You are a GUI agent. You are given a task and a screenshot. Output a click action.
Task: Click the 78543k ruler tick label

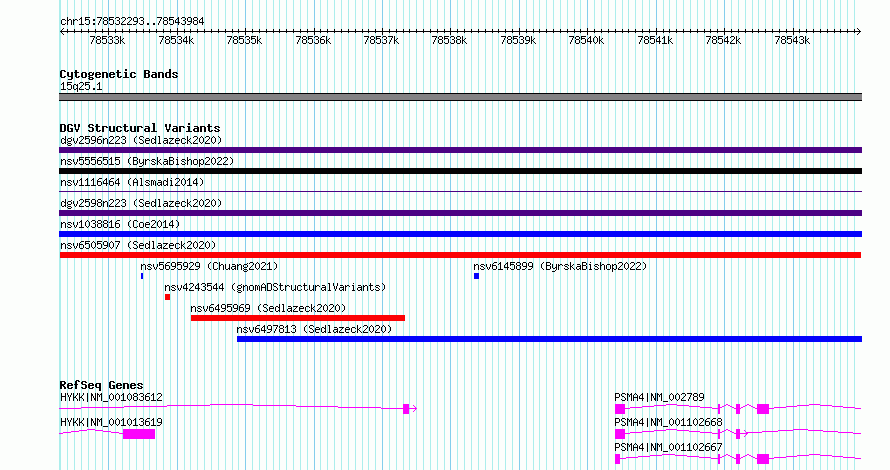pos(792,41)
